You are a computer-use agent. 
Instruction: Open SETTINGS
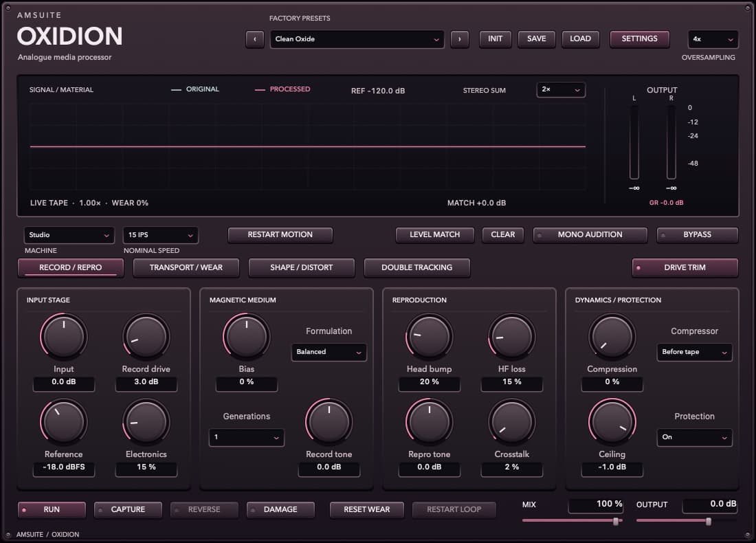point(639,39)
